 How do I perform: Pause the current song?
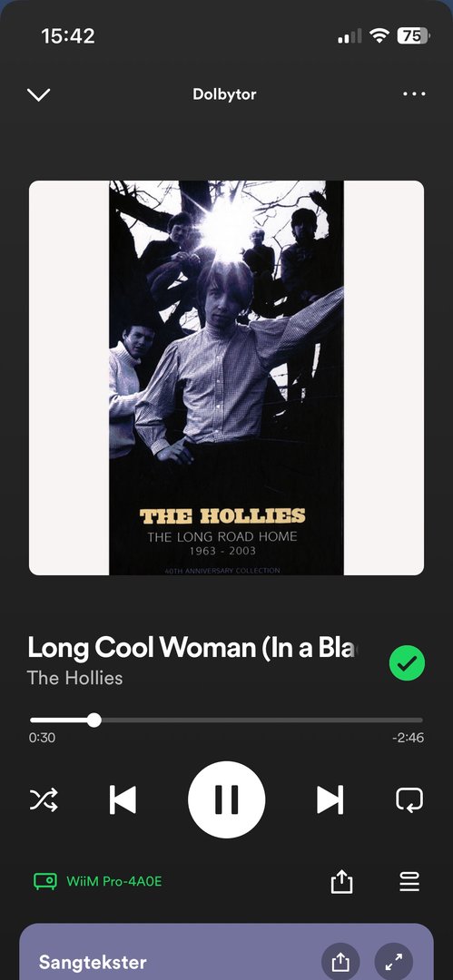(x=227, y=799)
